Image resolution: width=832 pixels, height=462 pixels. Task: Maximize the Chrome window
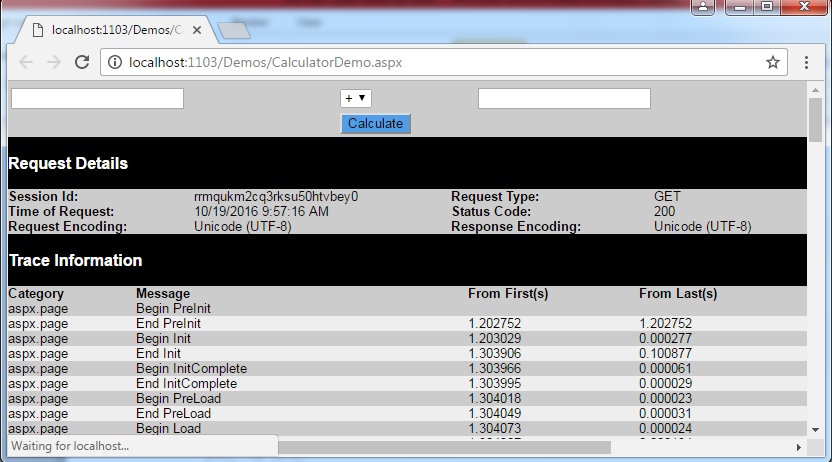click(766, 7)
